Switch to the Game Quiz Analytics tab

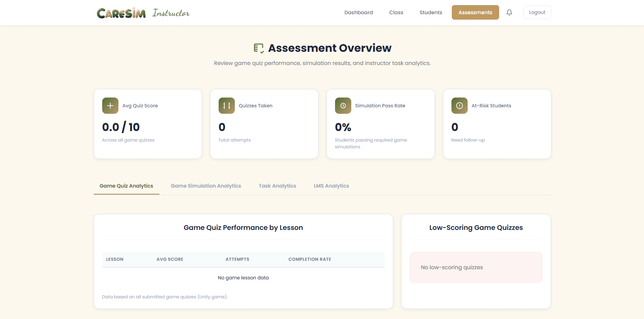[x=126, y=186]
